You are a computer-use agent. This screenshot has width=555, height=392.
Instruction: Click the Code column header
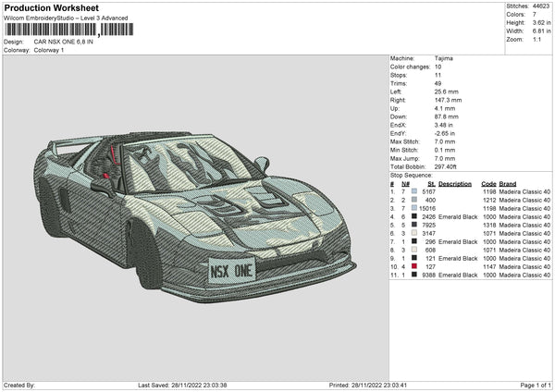[x=489, y=183]
